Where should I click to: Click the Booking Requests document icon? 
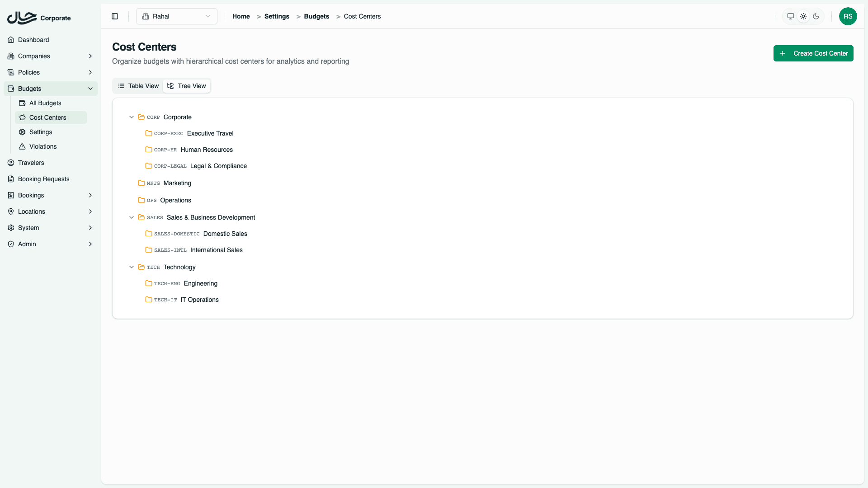pos(11,179)
